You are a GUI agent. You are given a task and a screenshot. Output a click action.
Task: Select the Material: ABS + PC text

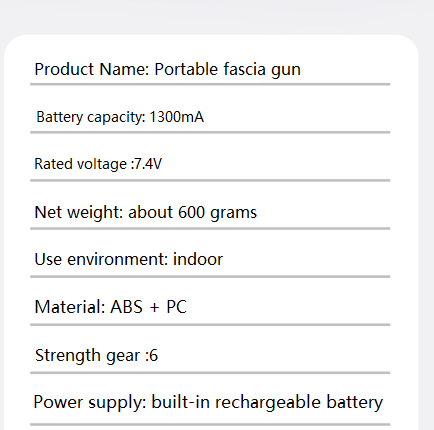coord(111,307)
